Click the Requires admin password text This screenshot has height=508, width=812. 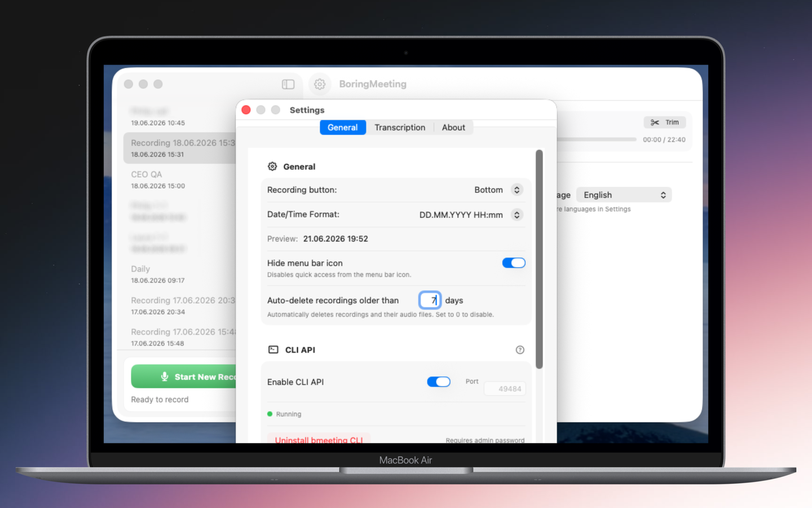point(485,440)
